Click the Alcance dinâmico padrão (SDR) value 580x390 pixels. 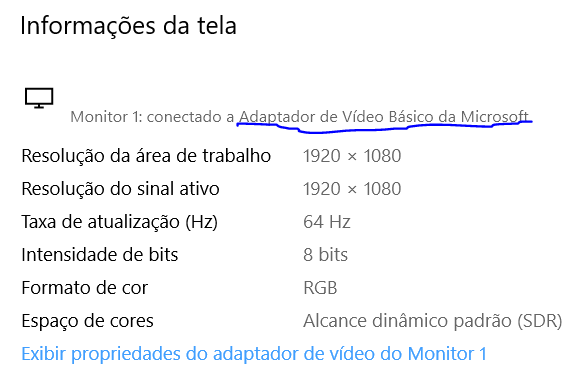click(x=432, y=321)
